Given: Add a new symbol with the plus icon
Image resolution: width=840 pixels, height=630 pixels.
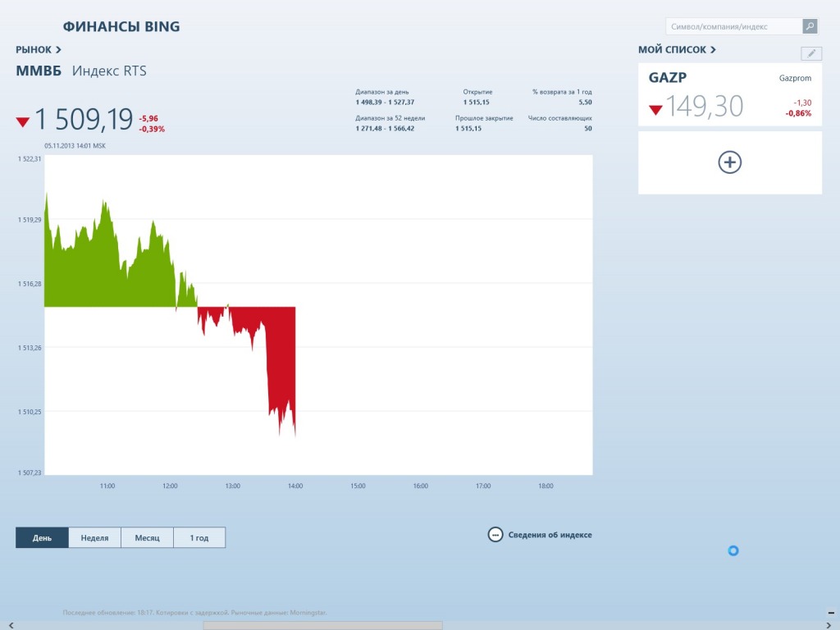Looking at the screenshot, I should pos(729,162).
